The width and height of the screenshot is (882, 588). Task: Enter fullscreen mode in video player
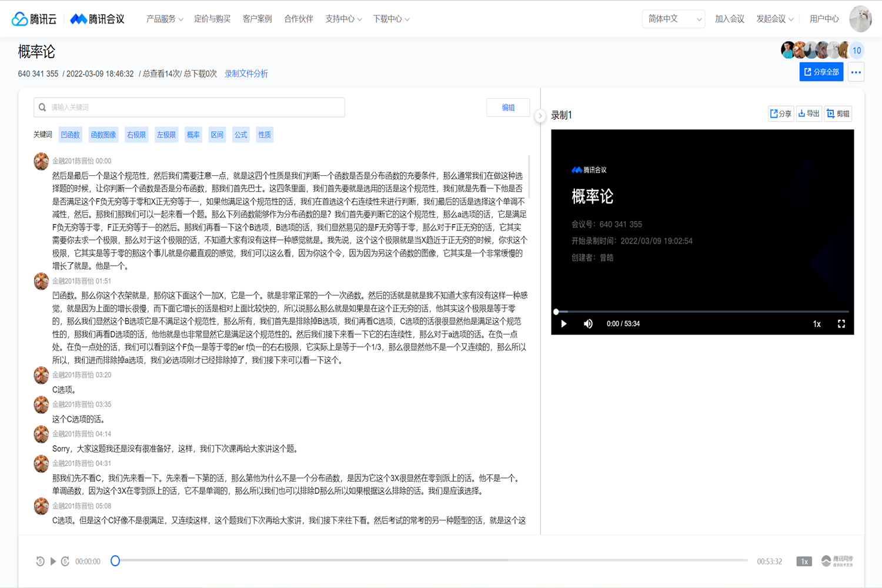point(841,324)
